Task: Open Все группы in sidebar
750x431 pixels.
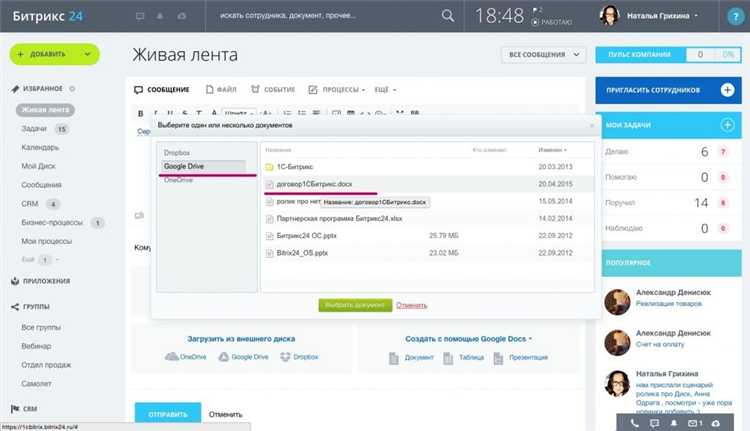Action: [x=41, y=328]
